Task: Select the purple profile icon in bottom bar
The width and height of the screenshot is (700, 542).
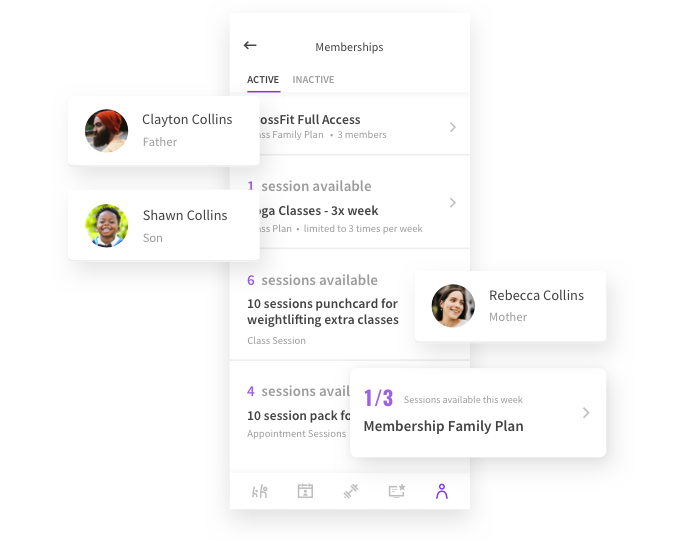Action: coord(442,491)
